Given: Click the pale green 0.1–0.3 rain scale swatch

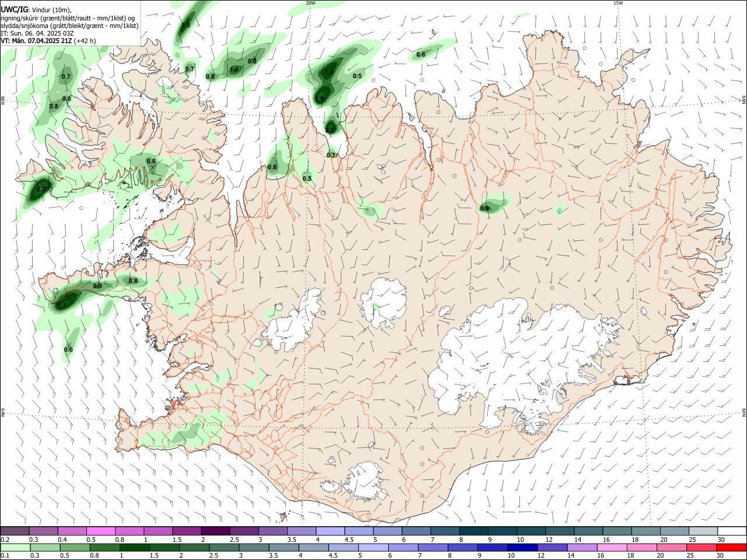Looking at the screenshot, I should tap(15, 547).
